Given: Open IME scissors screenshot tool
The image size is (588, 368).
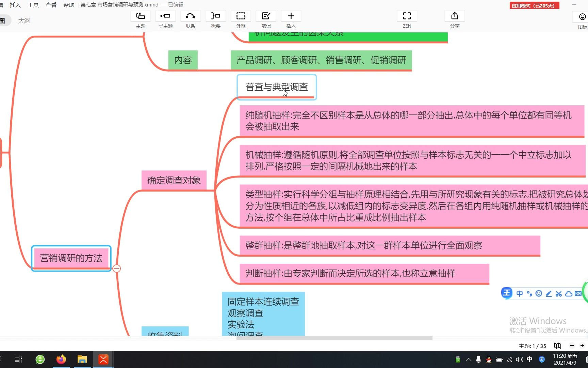Looking at the screenshot, I should tap(558, 294).
